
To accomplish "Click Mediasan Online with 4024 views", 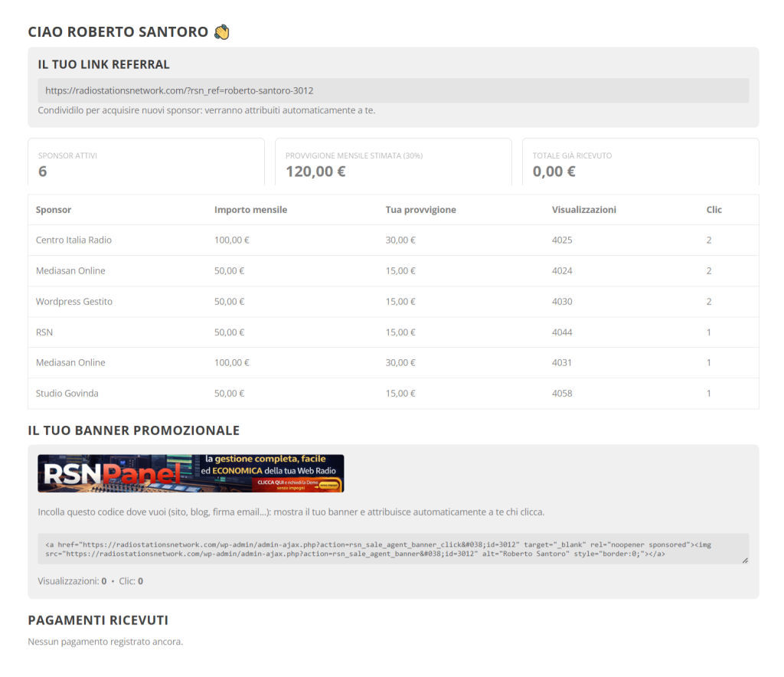I will point(70,270).
